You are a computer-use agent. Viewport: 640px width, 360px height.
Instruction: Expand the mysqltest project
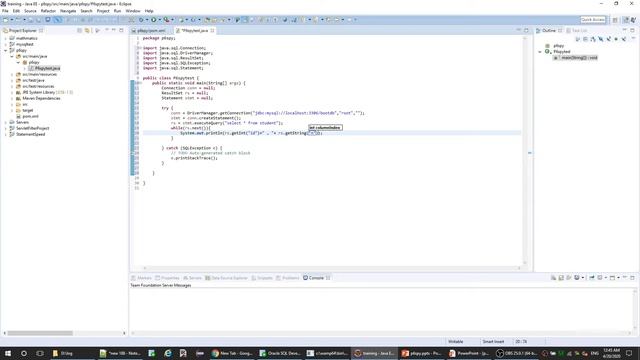(x=6, y=44)
